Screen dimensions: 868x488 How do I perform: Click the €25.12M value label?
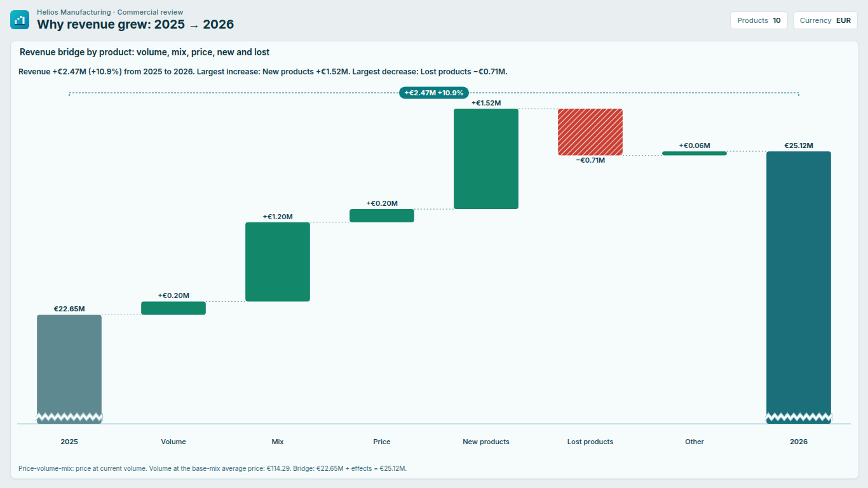click(x=799, y=146)
